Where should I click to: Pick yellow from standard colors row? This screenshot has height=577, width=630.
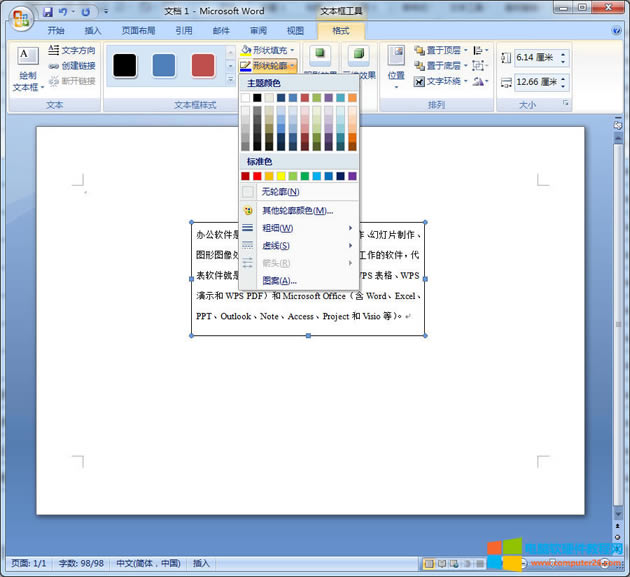(281, 176)
